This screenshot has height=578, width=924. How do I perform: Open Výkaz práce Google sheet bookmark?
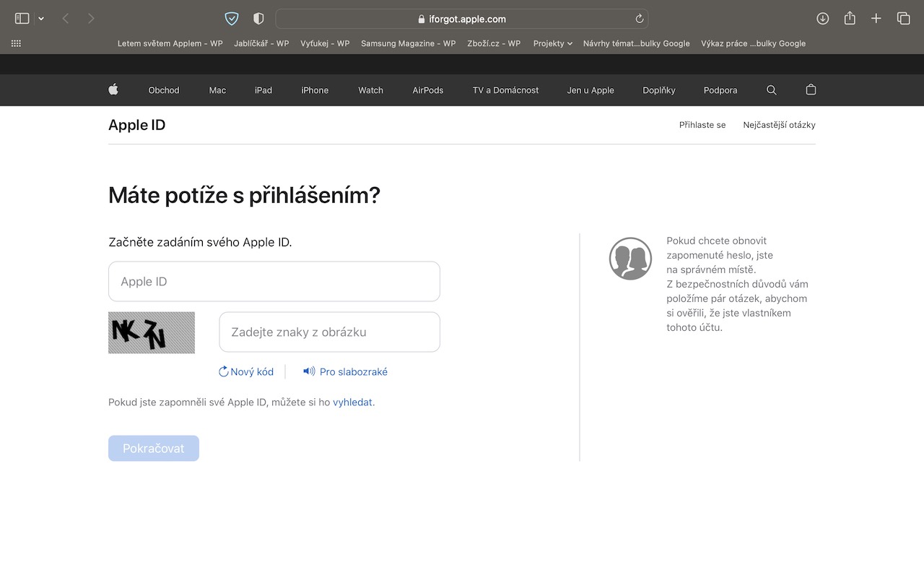click(753, 43)
